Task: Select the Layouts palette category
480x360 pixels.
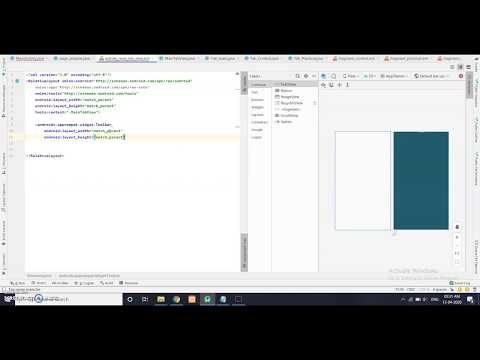Action: (257, 115)
